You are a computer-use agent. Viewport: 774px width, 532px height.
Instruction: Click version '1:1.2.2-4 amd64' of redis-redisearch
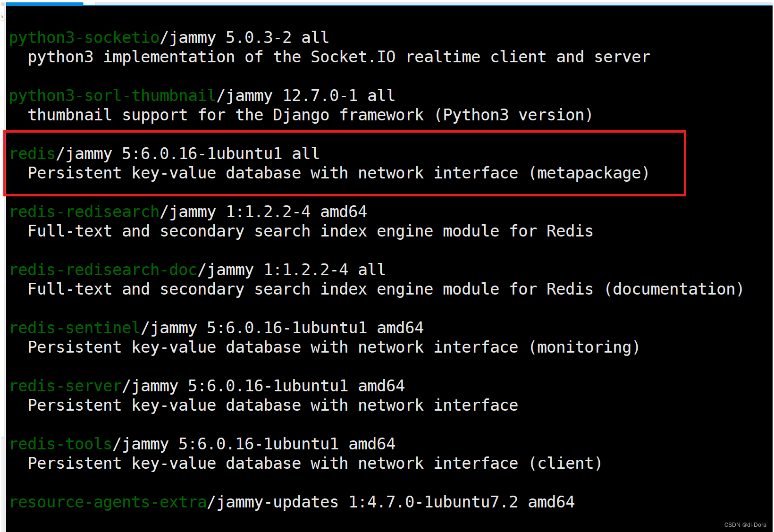coord(296,212)
